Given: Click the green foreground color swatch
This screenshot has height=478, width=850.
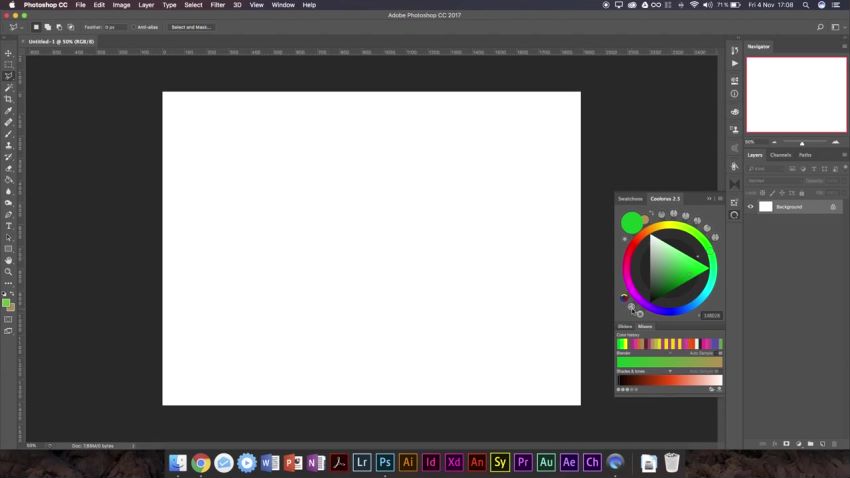Looking at the screenshot, I should 5,303.
